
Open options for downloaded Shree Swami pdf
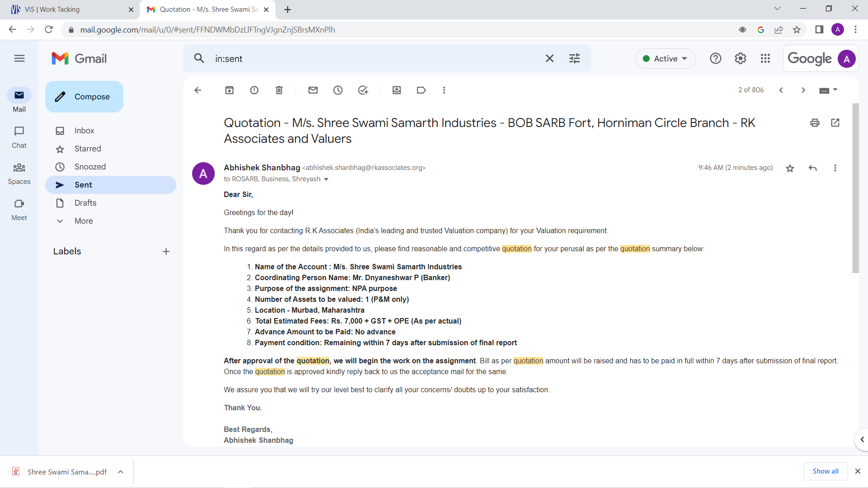[x=121, y=472]
